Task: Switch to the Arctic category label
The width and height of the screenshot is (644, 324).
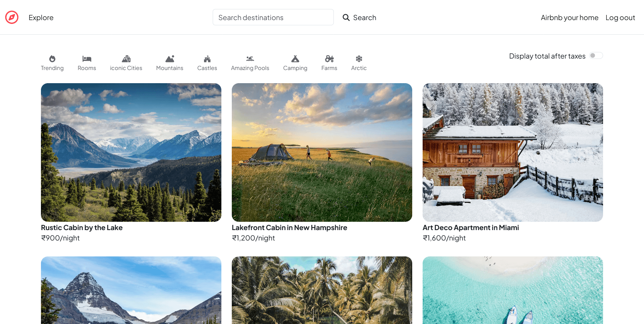Action: [359, 68]
